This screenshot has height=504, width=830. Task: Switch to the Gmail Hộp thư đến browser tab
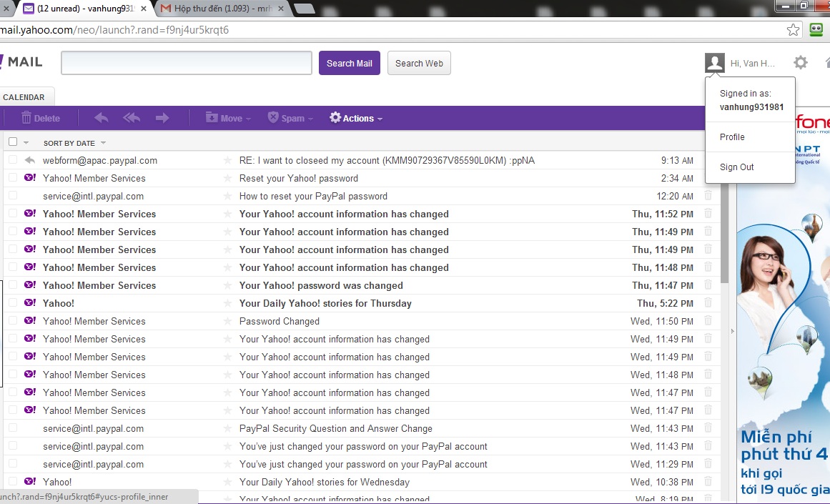click(x=221, y=9)
